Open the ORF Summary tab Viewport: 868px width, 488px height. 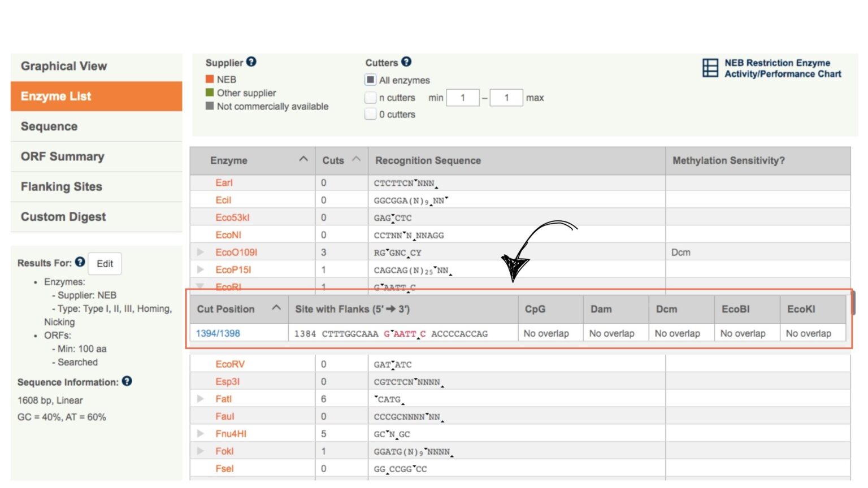tap(62, 156)
